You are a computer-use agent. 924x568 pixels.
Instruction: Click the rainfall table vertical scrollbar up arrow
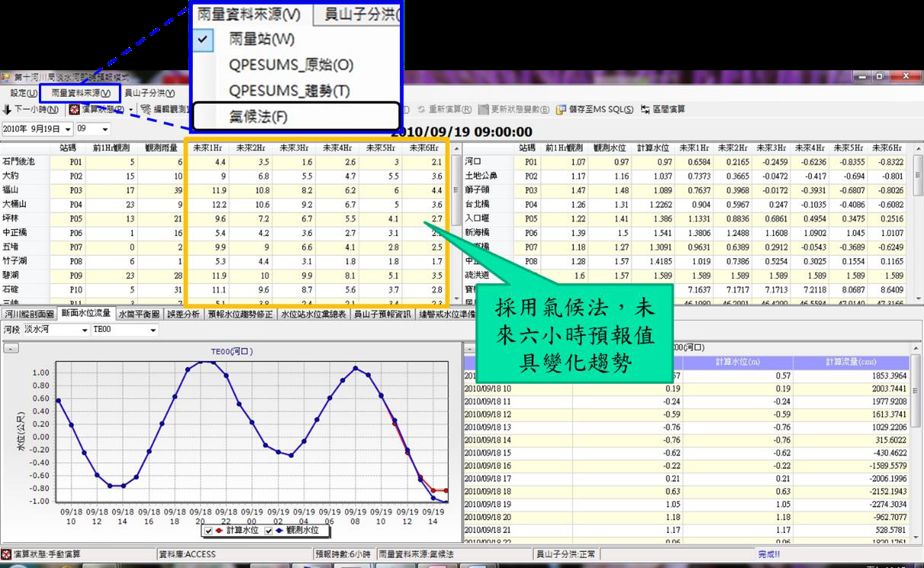[x=456, y=148]
